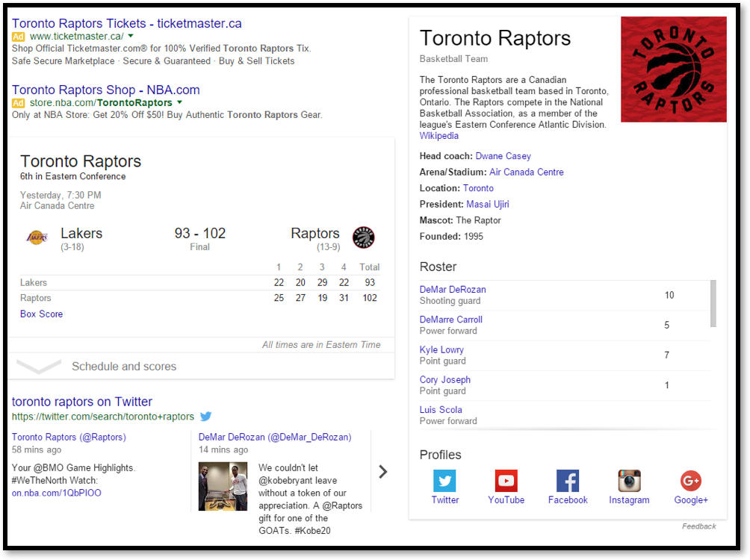Open store.nba.com URL dropdown arrow
This screenshot has height=560, width=750.
179,102
